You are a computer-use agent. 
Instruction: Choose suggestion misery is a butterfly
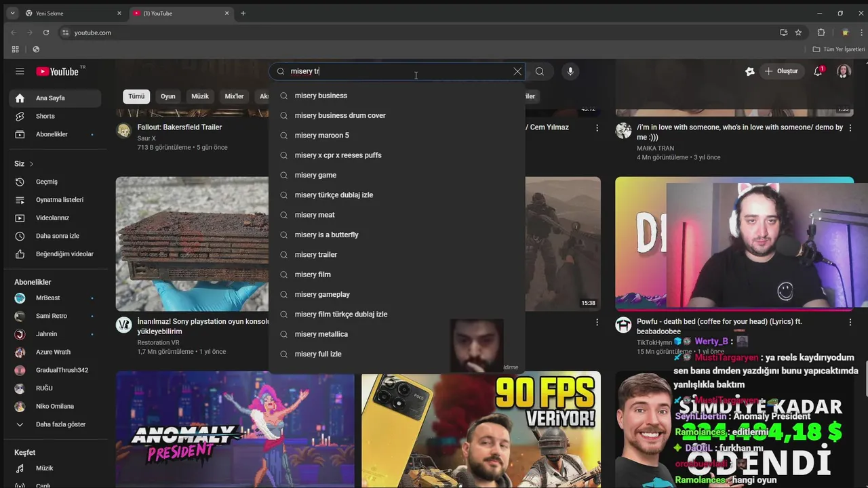pos(397,235)
